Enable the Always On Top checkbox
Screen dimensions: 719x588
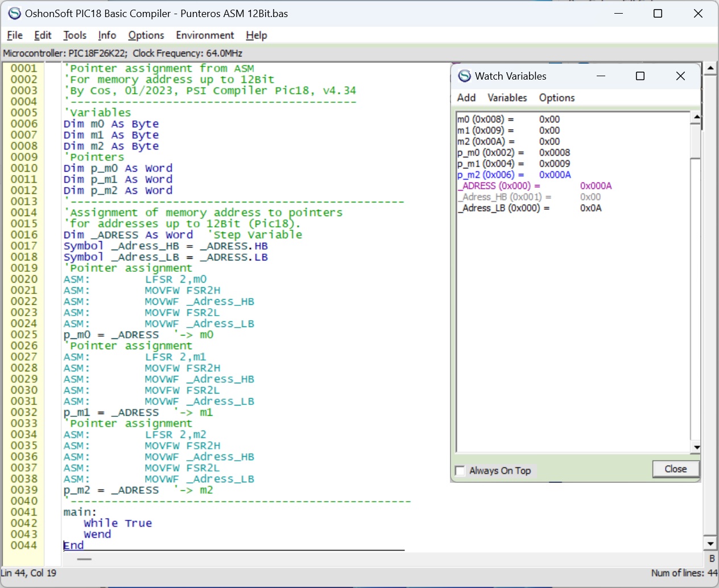tap(460, 471)
